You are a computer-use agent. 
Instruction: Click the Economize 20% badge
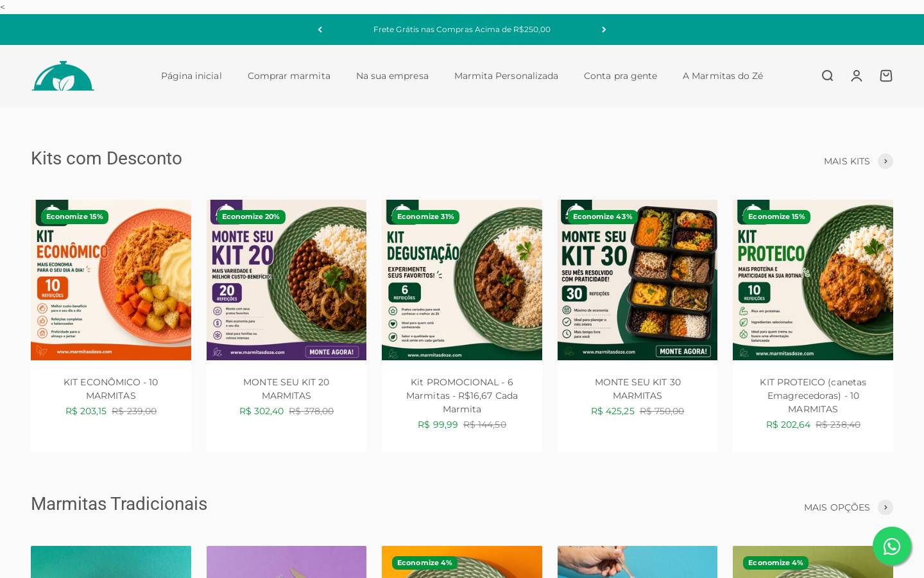click(x=251, y=217)
